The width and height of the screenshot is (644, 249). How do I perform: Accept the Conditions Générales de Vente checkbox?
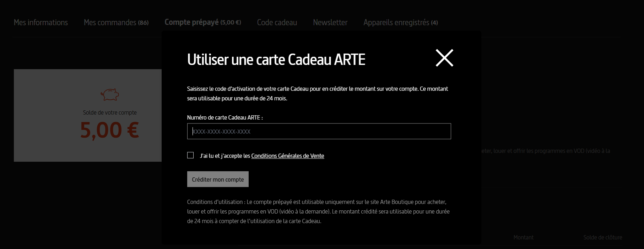tap(190, 155)
